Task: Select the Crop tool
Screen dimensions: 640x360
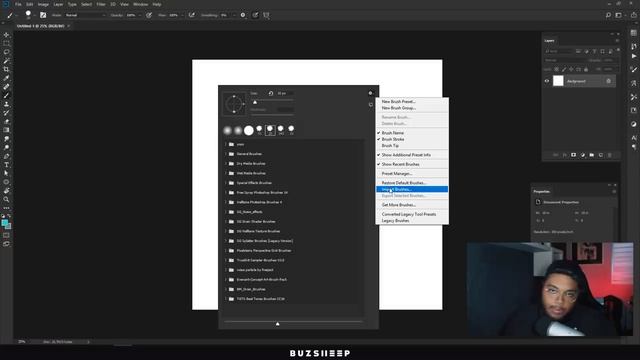Action: [x=6, y=69]
